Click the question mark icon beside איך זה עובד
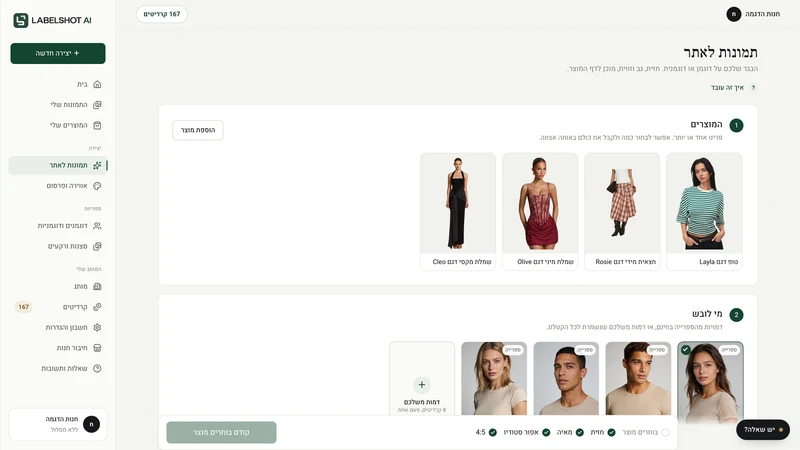800x450 pixels. click(753, 88)
